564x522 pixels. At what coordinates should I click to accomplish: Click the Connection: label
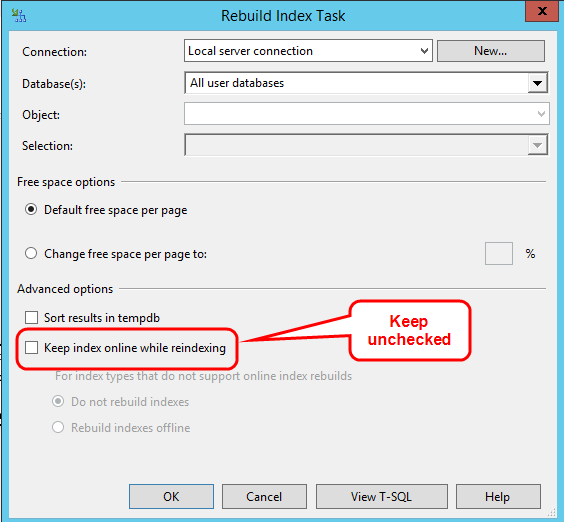(54, 52)
